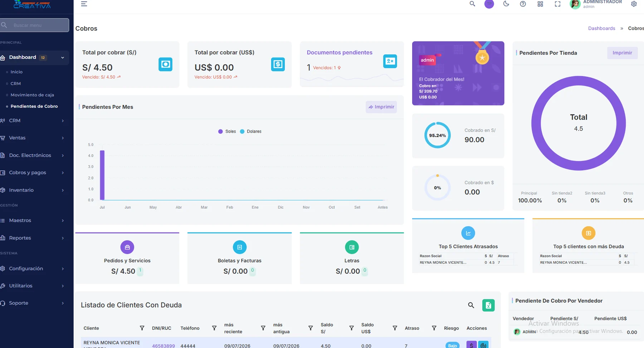Print the Pendientes Por Tienda chart
644x348 pixels.
pos(622,53)
